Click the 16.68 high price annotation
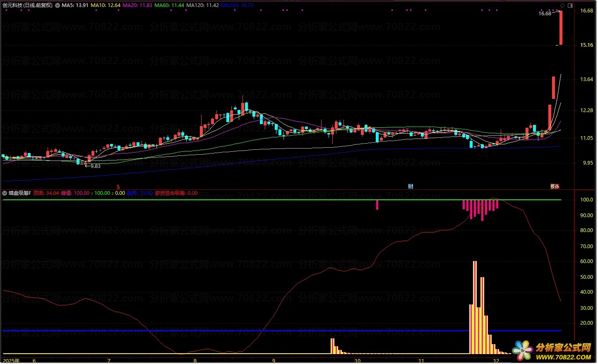The image size is (598, 364). pos(545,14)
